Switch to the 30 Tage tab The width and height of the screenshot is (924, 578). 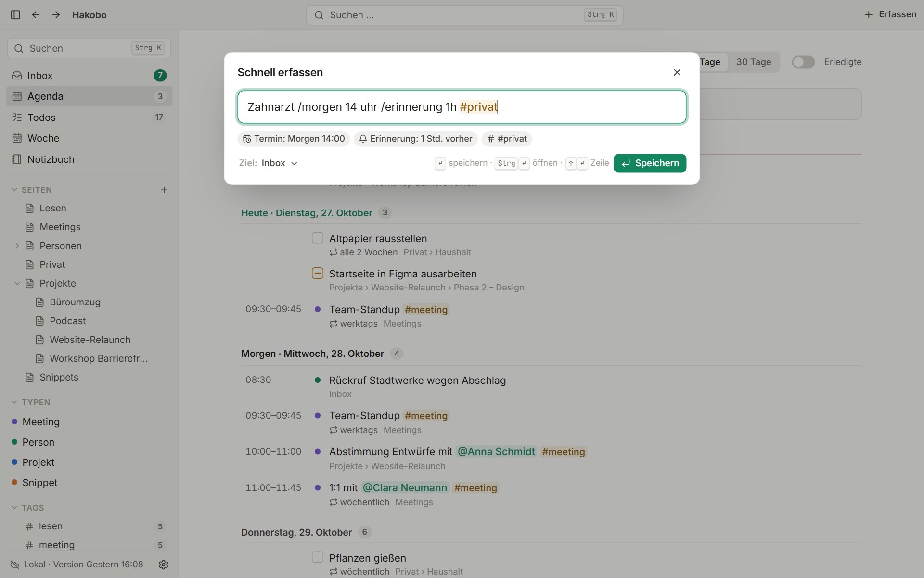pyautogui.click(x=754, y=62)
